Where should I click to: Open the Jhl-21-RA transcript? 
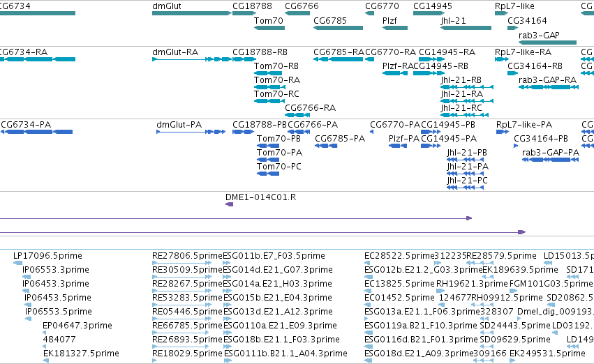click(x=467, y=101)
